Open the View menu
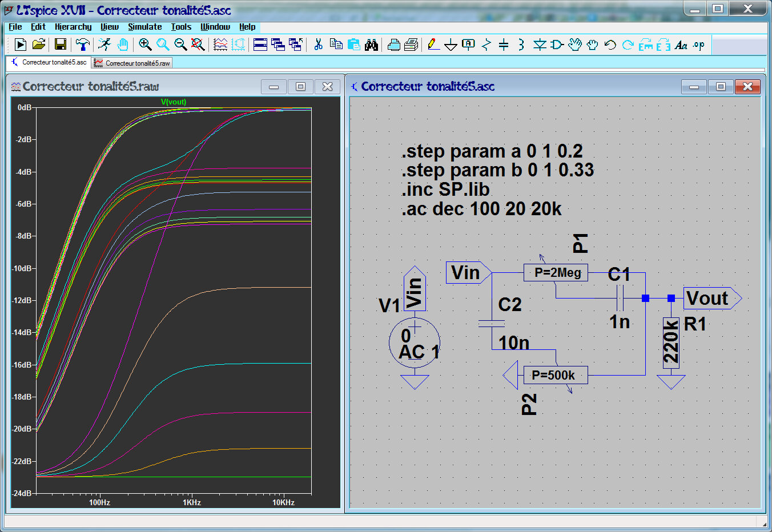 (110, 27)
